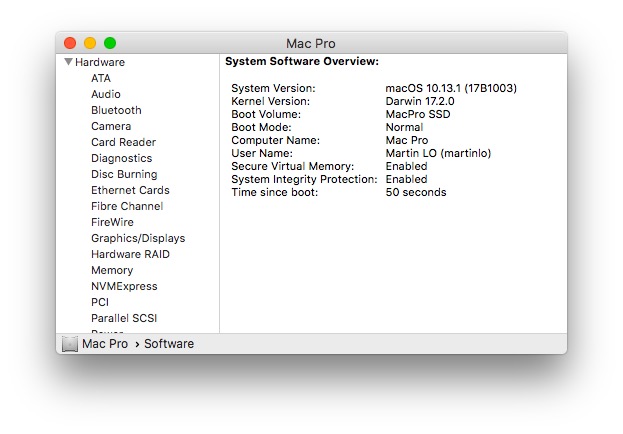Open the PCI section
Screen dimensions: 623x434
click(x=100, y=302)
